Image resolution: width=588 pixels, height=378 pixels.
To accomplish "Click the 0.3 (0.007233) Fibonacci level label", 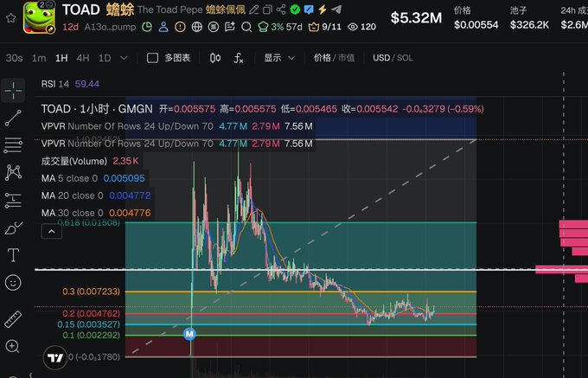I will [x=91, y=292].
